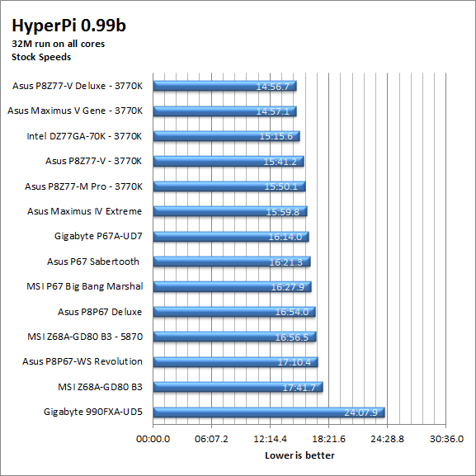Click the bar value '24:07.9'

pyautogui.click(x=361, y=412)
